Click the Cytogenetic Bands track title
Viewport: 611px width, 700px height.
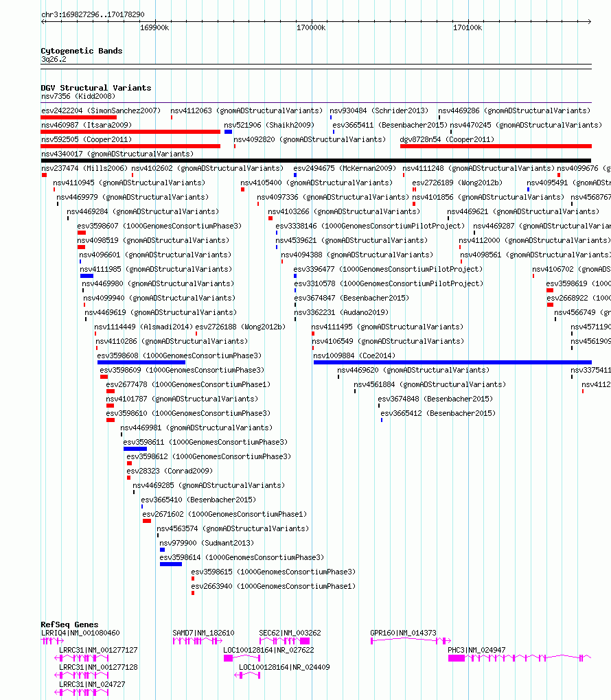[x=81, y=51]
